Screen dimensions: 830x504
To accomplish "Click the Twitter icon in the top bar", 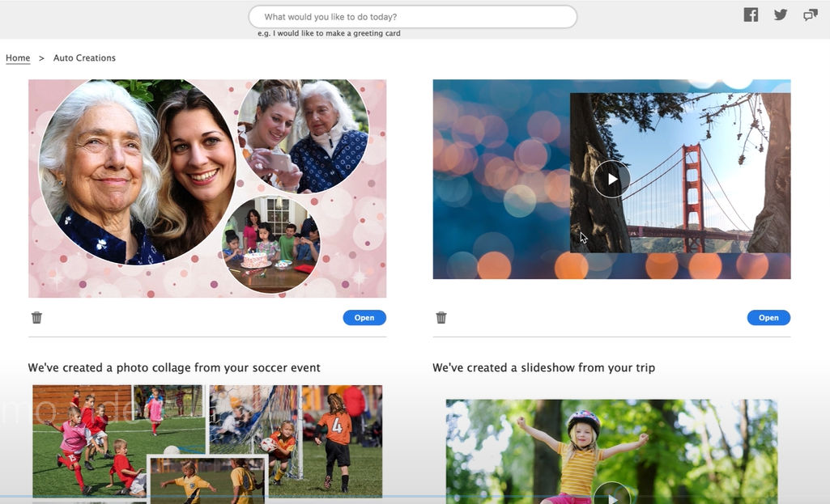I will [779, 14].
